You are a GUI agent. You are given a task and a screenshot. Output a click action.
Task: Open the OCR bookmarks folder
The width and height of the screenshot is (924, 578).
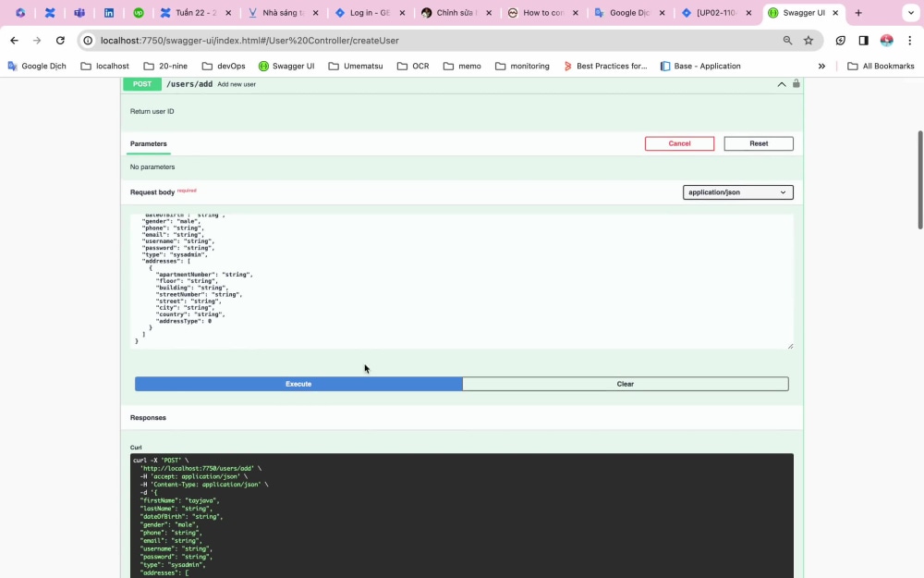pos(413,66)
